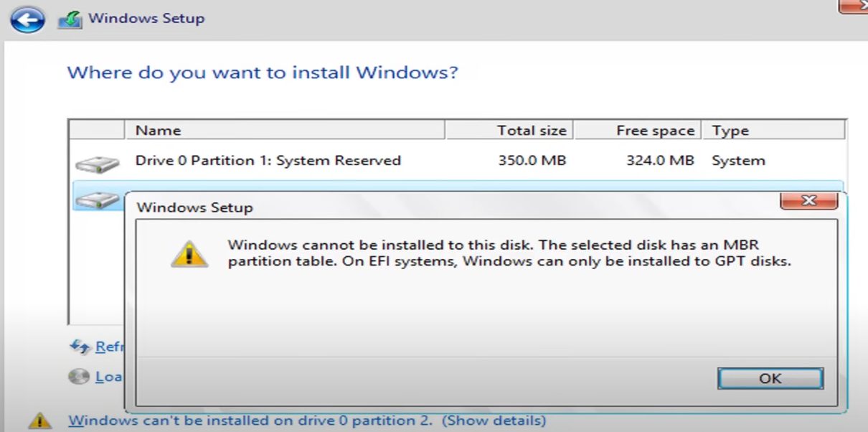Close the Windows Setup error dialog
This screenshot has width=868, height=432.
tap(808, 201)
